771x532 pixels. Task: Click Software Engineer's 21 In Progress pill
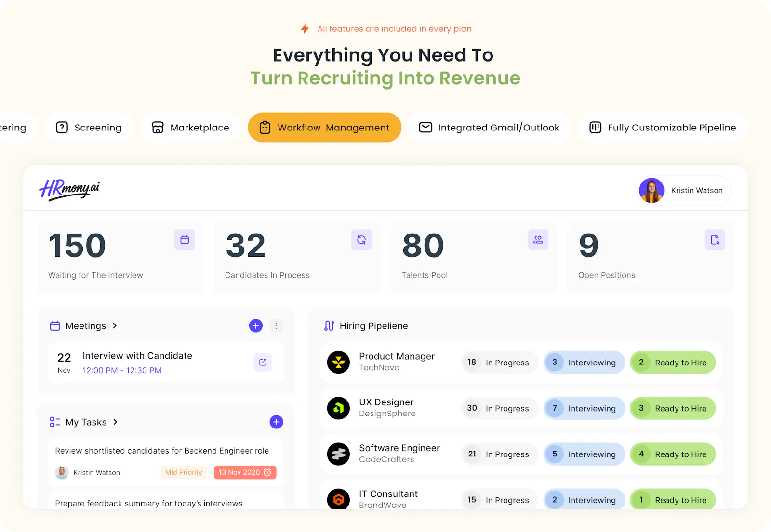[499, 454]
